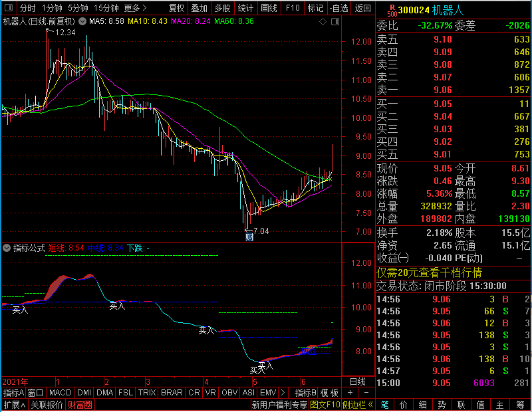Click the 买一 price 9.05
The width and height of the screenshot is (532, 412).
pyautogui.click(x=442, y=104)
